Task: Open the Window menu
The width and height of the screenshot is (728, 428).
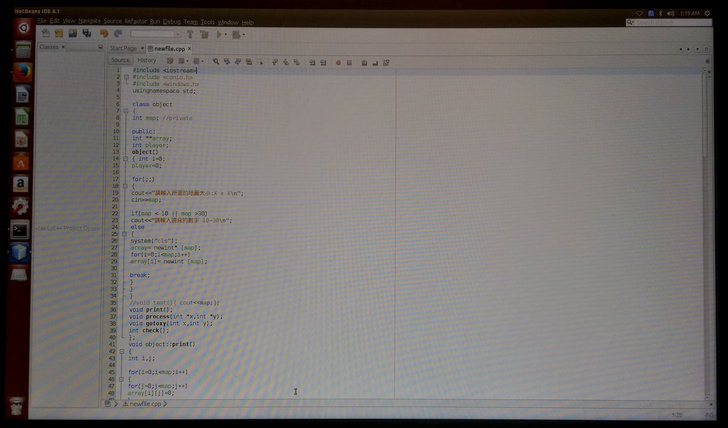Action: [228, 22]
